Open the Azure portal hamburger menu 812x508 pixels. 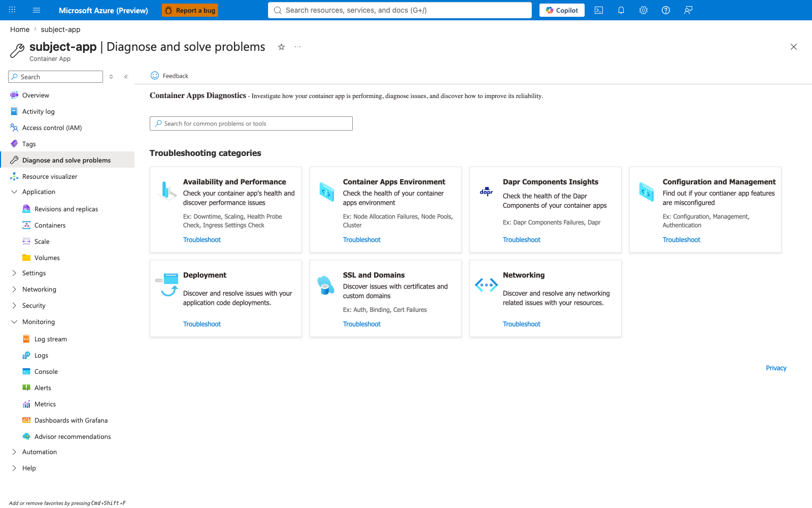pyautogui.click(x=37, y=10)
